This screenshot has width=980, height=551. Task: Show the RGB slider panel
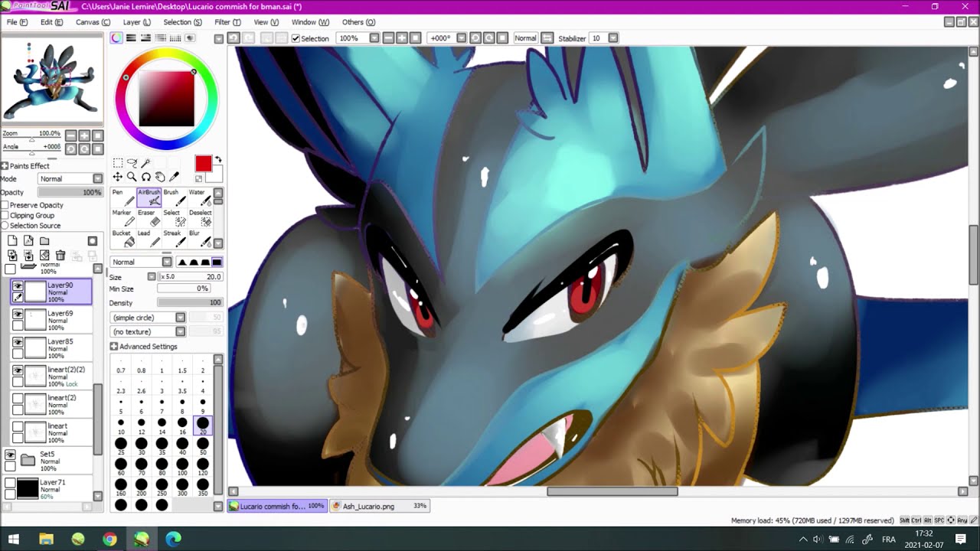tap(131, 37)
